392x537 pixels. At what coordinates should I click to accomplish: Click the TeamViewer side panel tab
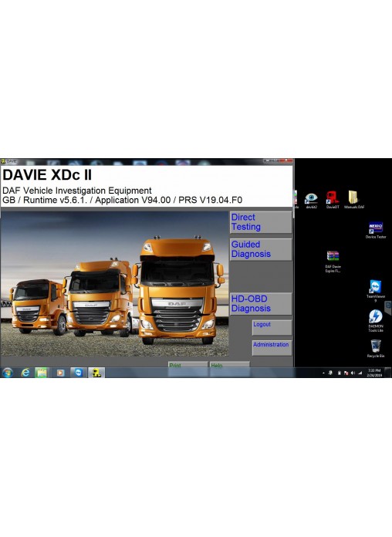click(388, 308)
